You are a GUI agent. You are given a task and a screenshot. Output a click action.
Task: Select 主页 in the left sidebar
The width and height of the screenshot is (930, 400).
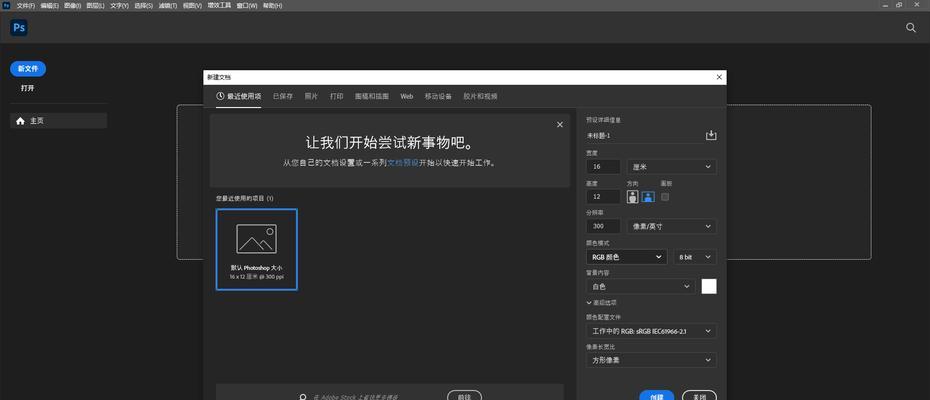pos(58,121)
